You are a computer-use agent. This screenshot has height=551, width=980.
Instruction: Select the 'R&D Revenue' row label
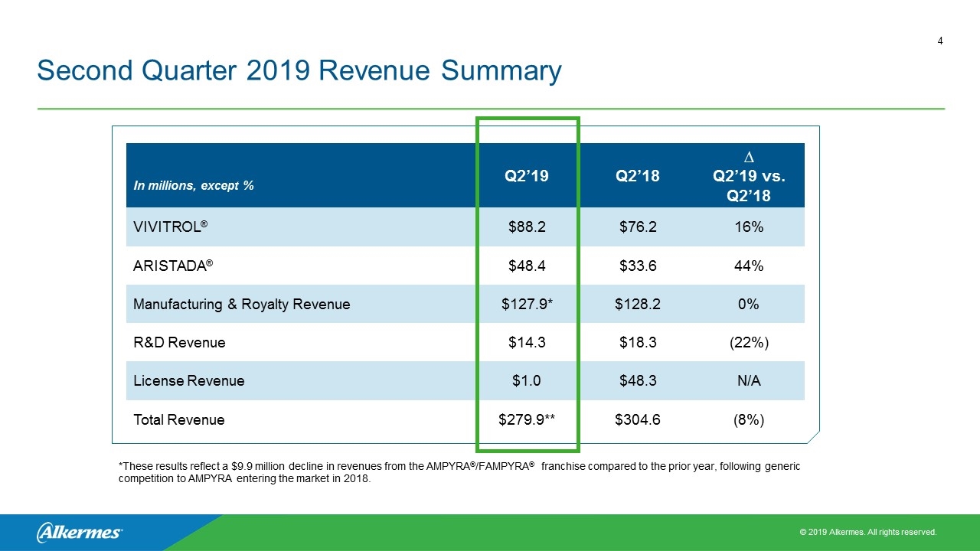point(179,342)
